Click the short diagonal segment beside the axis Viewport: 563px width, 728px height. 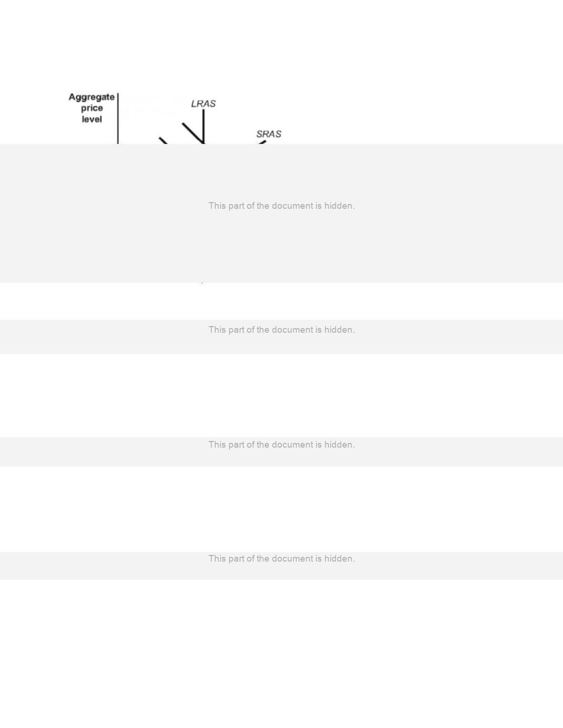(164, 141)
